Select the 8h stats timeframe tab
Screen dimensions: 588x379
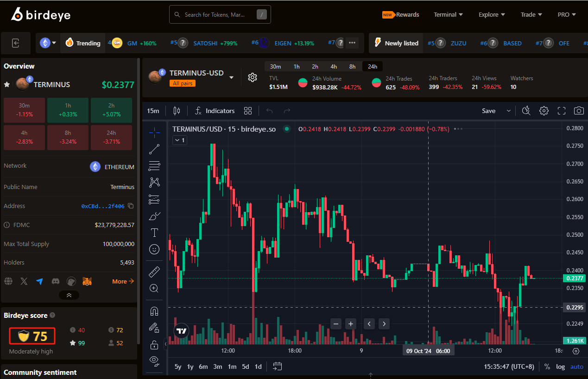pos(352,67)
